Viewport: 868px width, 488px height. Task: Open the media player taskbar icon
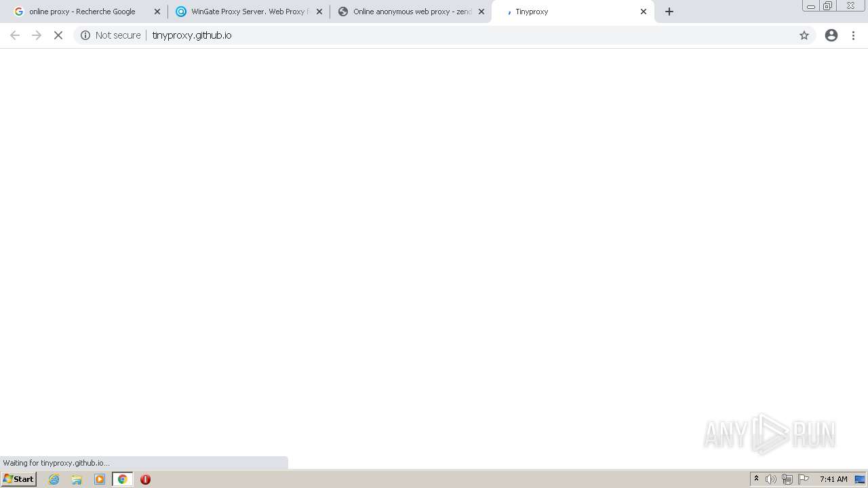point(100,479)
